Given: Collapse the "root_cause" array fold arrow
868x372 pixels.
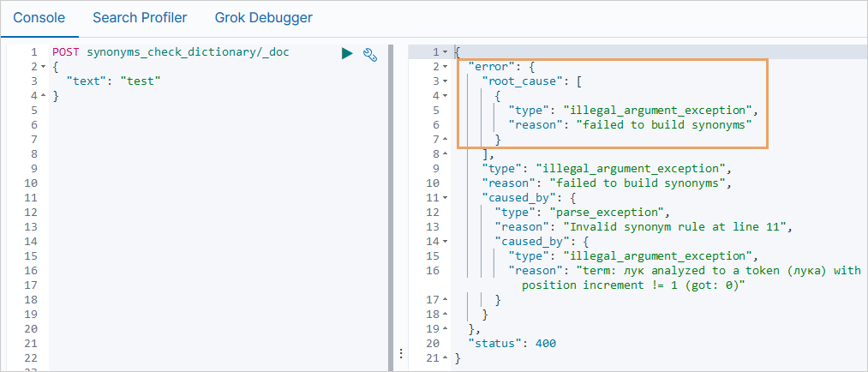Looking at the screenshot, I should click(x=446, y=81).
